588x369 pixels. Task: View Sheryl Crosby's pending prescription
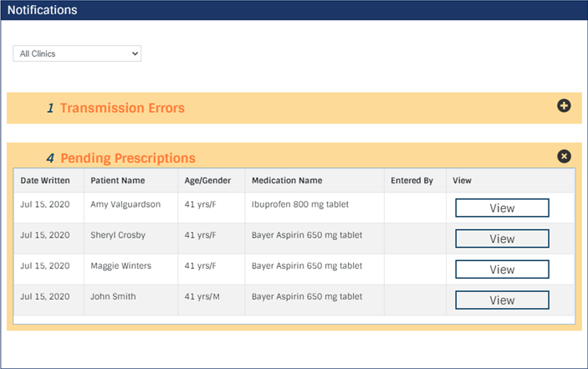(502, 238)
